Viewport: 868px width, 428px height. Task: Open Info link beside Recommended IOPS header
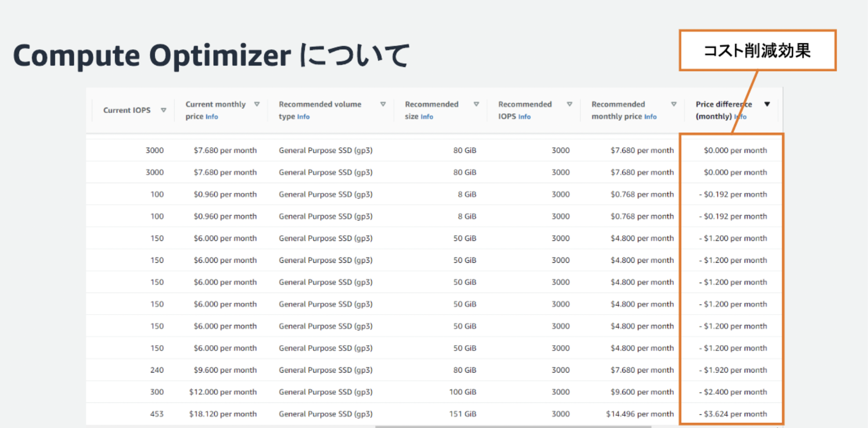(x=525, y=117)
